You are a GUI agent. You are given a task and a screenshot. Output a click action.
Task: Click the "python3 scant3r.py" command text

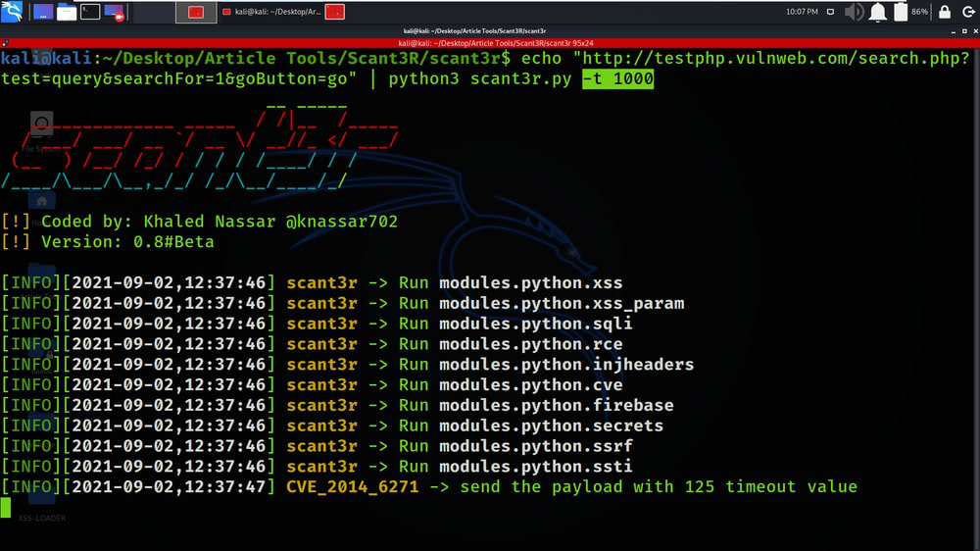480,78
